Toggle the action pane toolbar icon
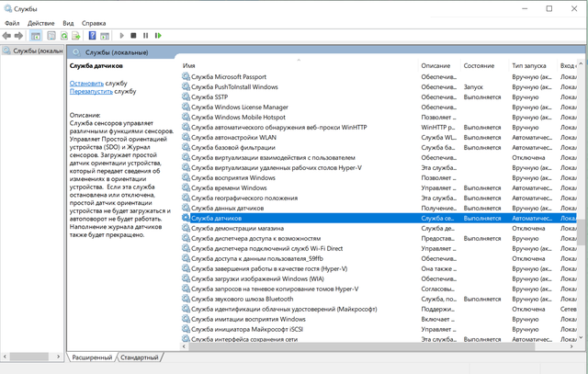The image size is (588, 374). (105, 36)
